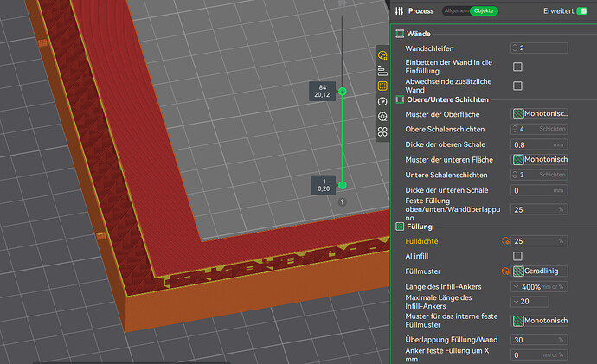Open the four-circles others tab icon
Viewport: 597px width, 364px height.
click(x=382, y=131)
